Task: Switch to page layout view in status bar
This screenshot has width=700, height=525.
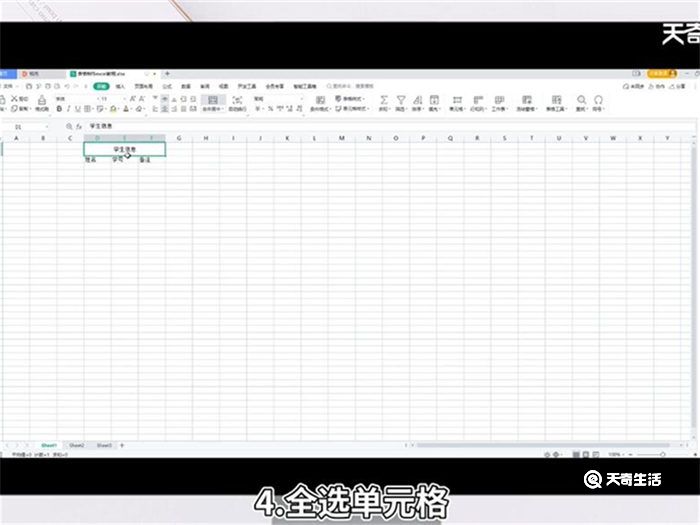Action: (x=586, y=454)
